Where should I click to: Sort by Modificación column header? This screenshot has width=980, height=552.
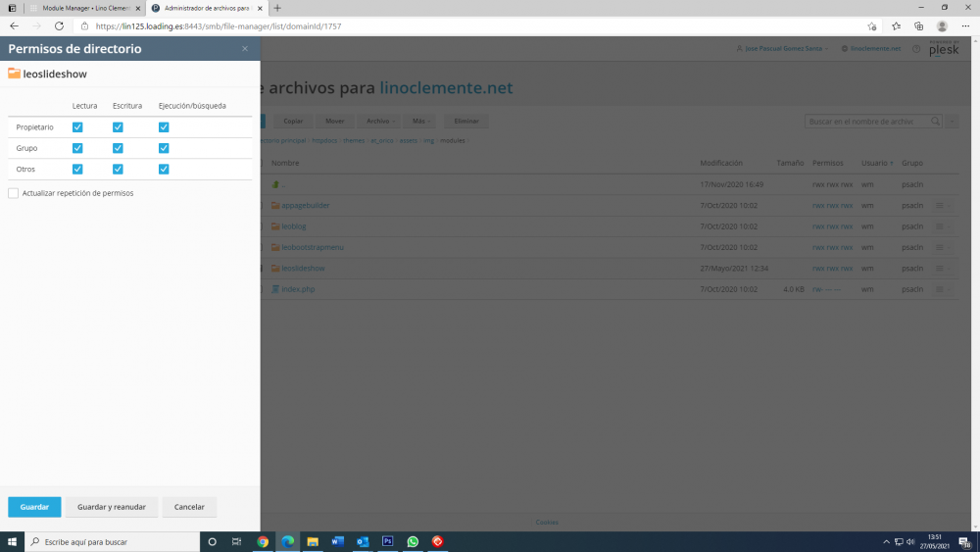tap(721, 163)
